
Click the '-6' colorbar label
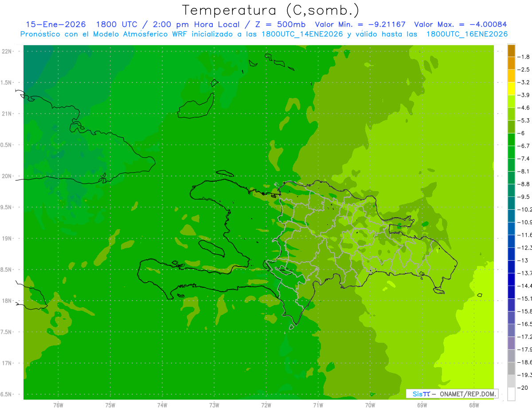521,133
